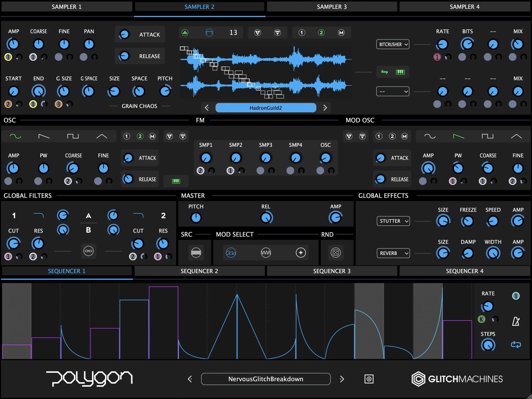The image size is (532, 399).
Task: Toggle the filter A/B link chain button
Action: point(89,251)
